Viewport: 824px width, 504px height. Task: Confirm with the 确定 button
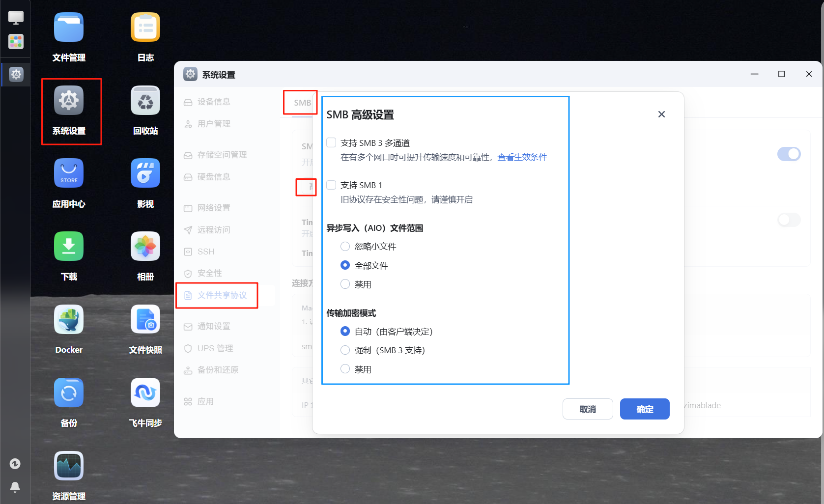point(645,409)
